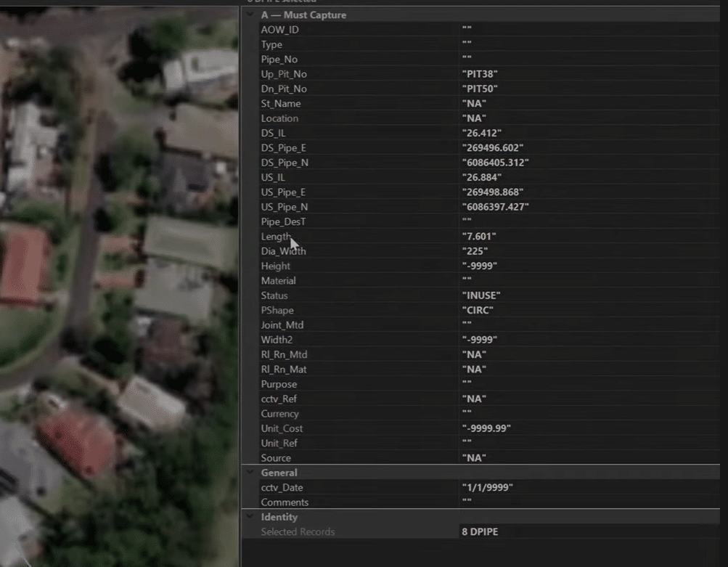Click the "Source" attribute label
728x567 pixels.
276,458
